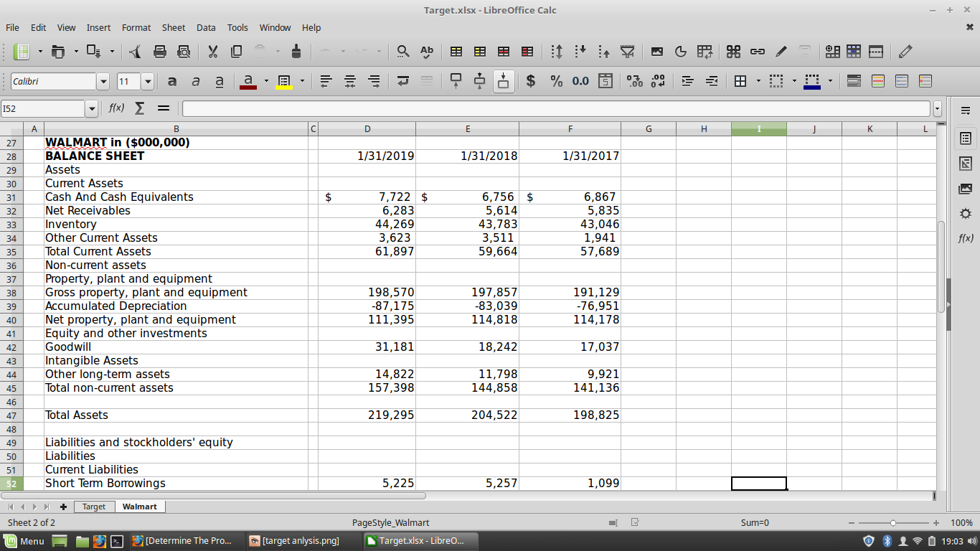
Task: Select column header D
Action: tap(367, 129)
